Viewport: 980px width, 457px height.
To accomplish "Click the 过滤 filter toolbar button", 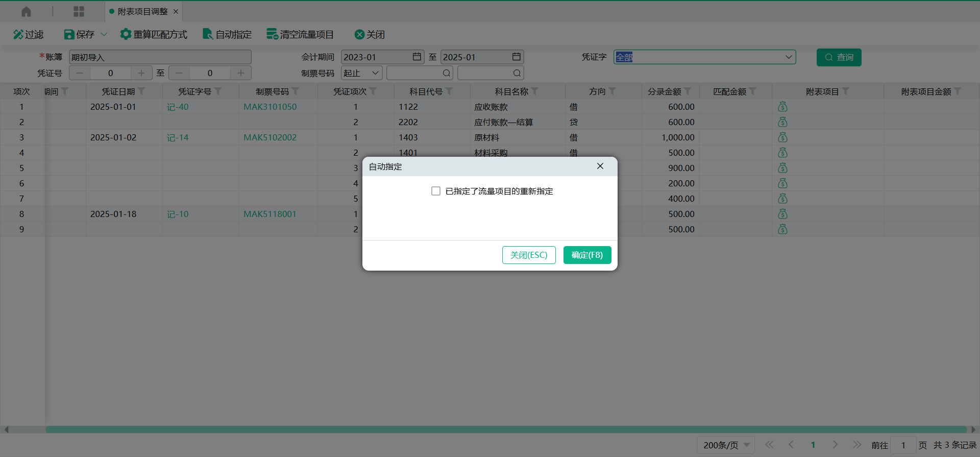I will 29,34.
